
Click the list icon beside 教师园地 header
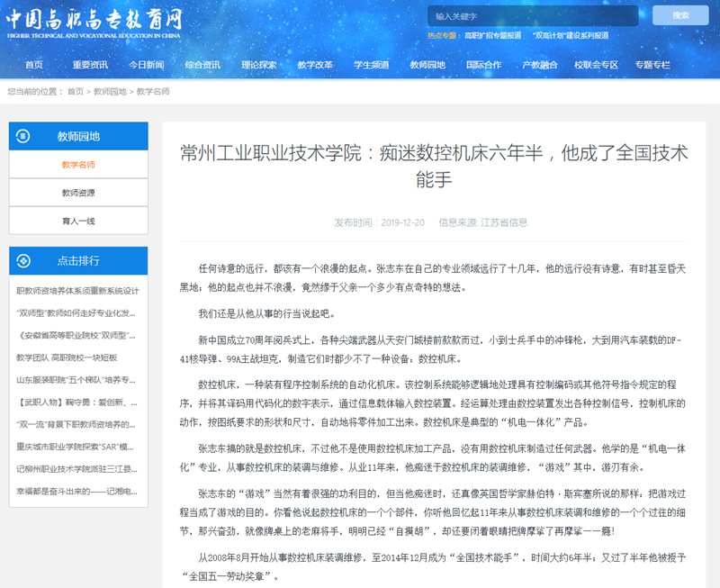pos(23,136)
